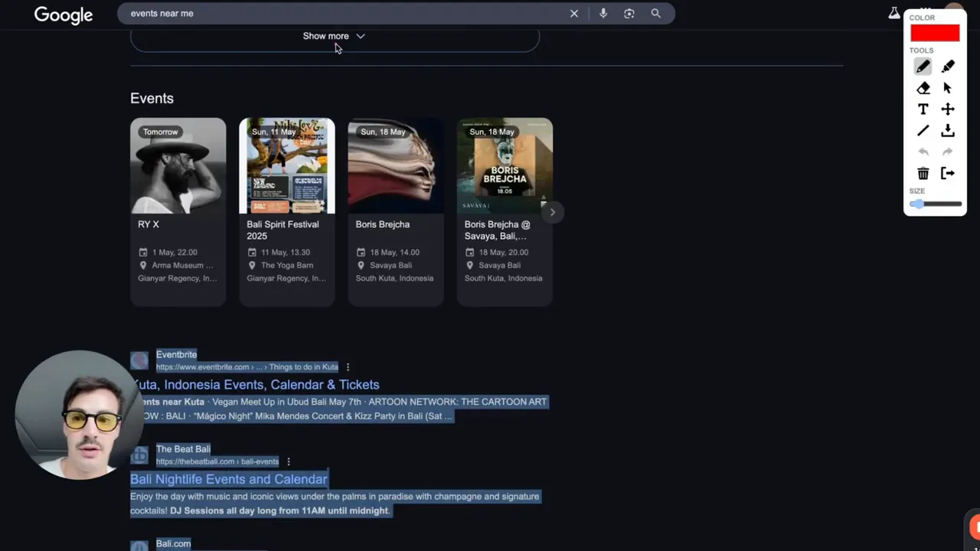Open the Boris Brejcha 14.00 event thumbnail
Viewport: 980px width, 551px height.
pyautogui.click(x=396, y=165)
